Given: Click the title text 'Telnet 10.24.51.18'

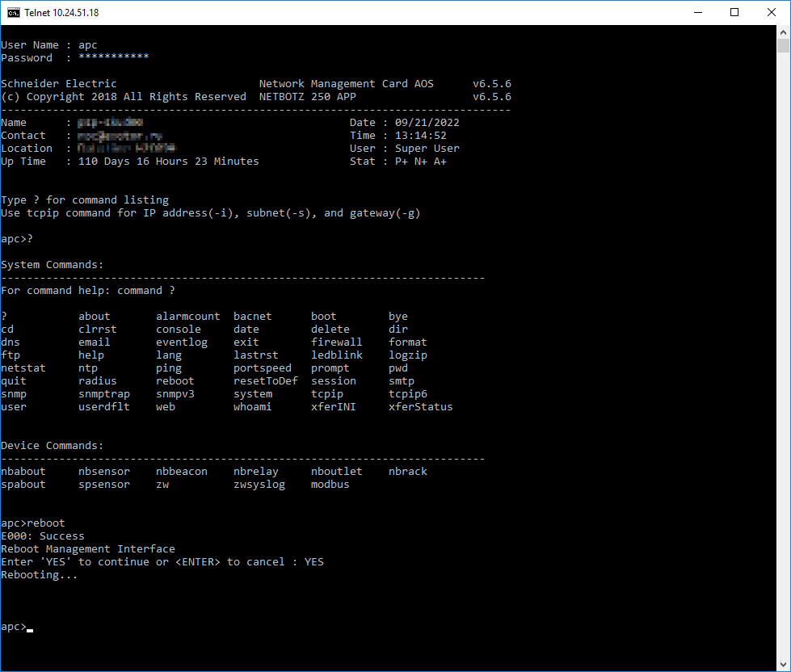Looking at the screenshot, I should pyautogui.click(x=61, y=13).
